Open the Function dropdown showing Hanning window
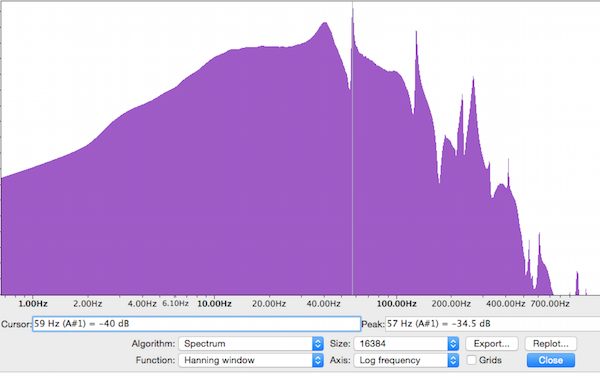Image resolution: width=600 pixels, height=373 pixels. 251,360
